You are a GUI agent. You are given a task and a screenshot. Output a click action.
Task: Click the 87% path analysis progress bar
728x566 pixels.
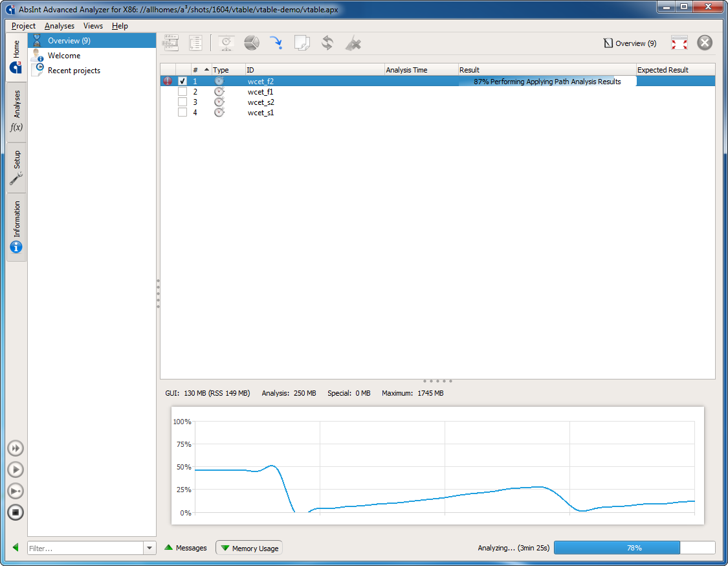click(x=547, y=82)
